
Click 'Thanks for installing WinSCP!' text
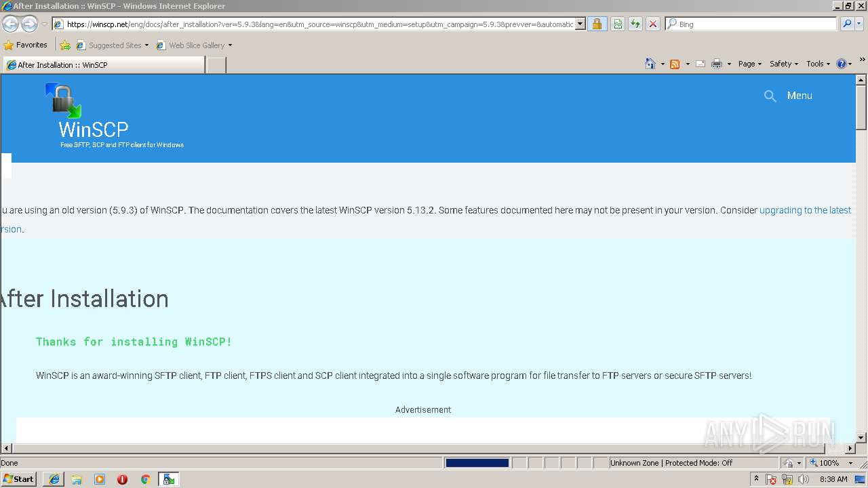point(134,342)
